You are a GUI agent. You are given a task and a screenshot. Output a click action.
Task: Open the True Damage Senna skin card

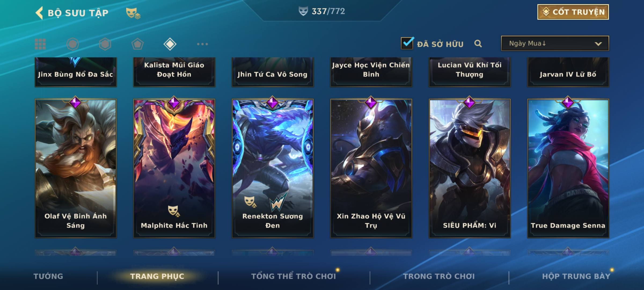pos(568,168)
